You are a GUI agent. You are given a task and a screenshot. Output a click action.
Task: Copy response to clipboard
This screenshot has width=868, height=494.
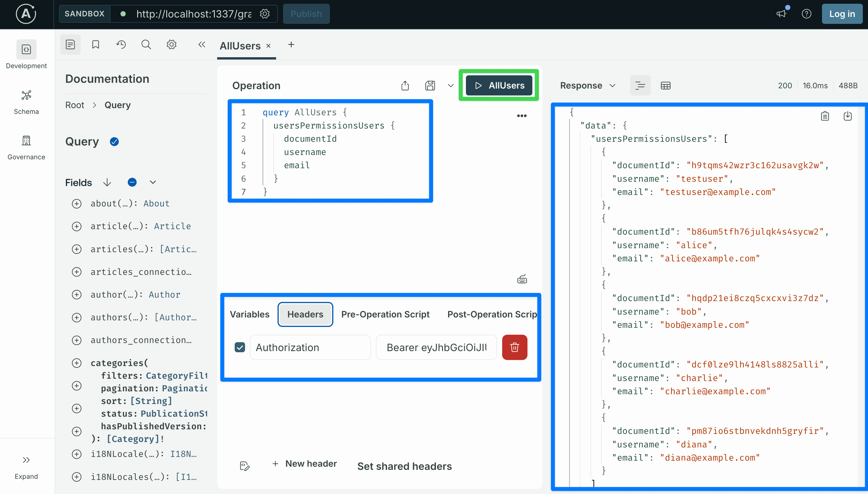click(825, 116)
